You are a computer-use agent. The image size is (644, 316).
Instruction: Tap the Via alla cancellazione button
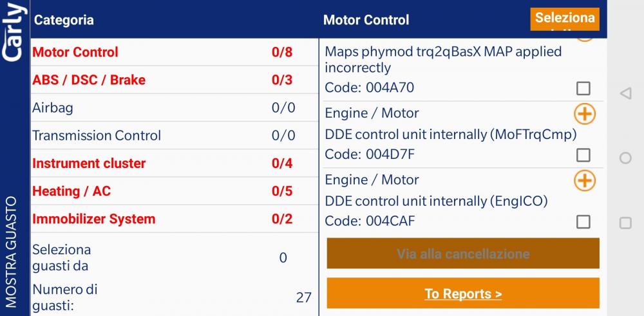[x=463, y=254]
